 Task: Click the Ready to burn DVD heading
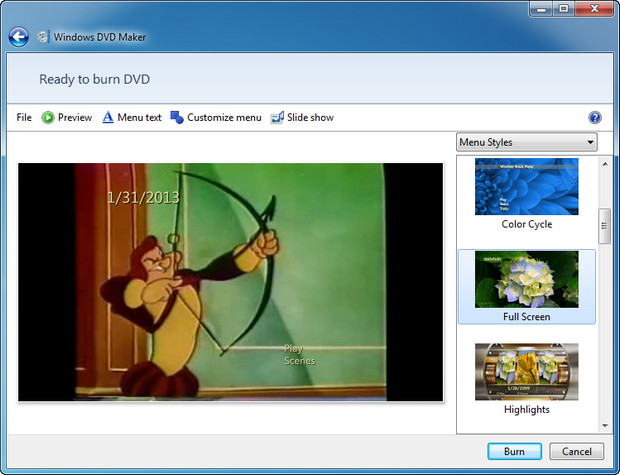[x=95, y=79]
